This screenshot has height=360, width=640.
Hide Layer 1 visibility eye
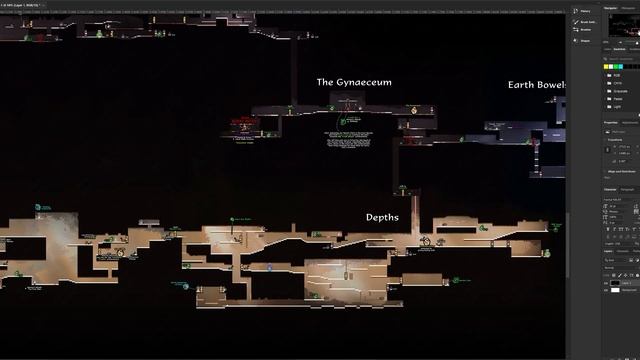coord(605,283)
